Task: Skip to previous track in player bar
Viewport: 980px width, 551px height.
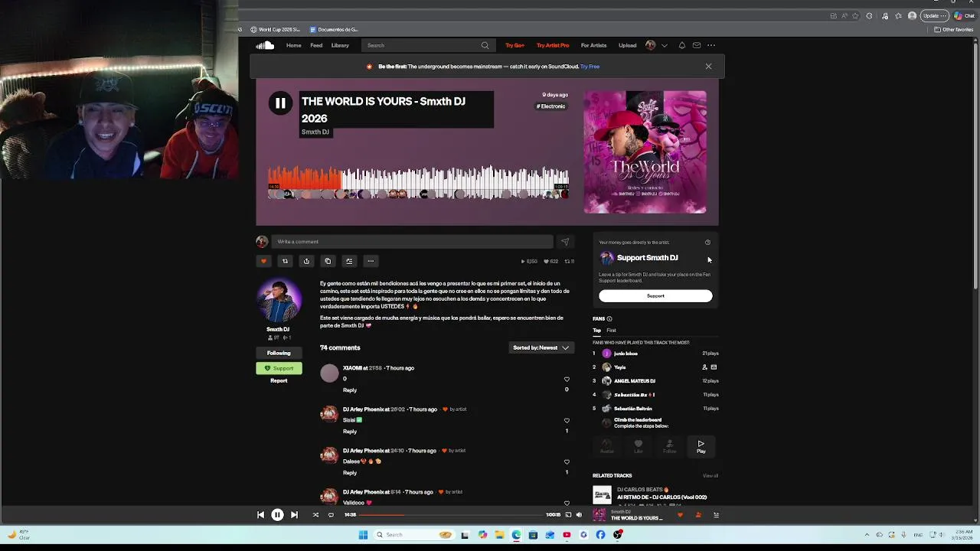Action: click(260, 515)
